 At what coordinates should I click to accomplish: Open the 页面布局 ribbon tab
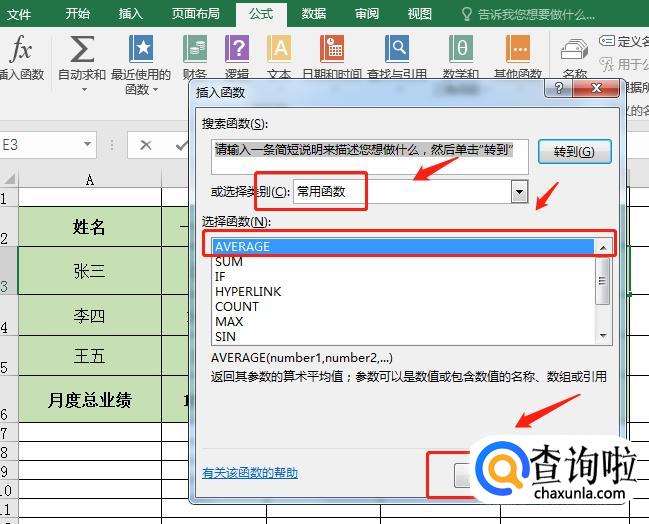click(197, 14)
